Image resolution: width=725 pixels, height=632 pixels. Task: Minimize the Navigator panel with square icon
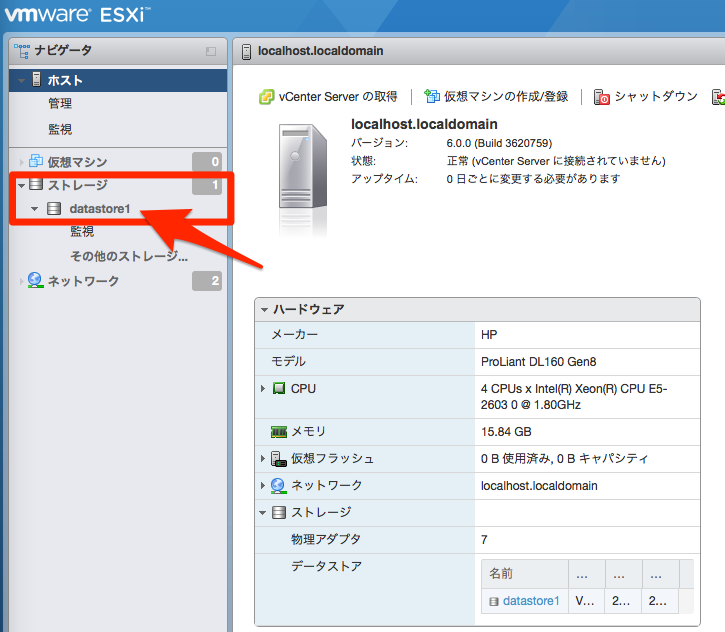click(x=211, y=51)
